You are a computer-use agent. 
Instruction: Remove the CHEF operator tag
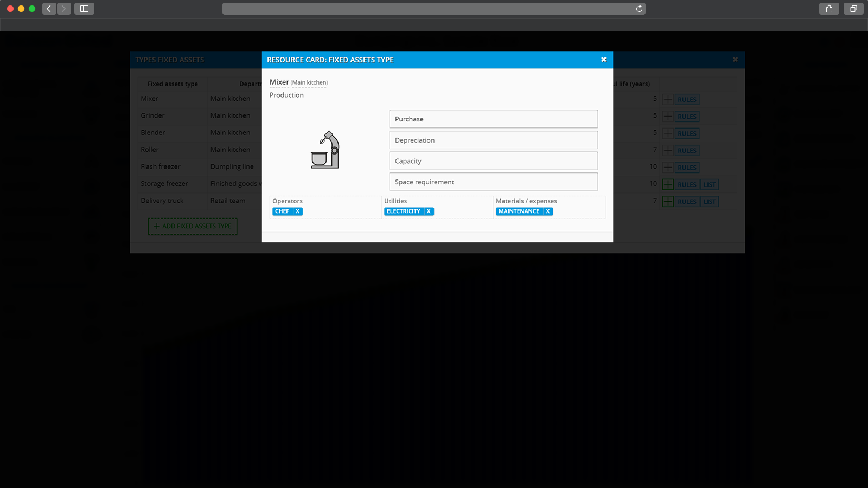pyautogui.click(x=297, y=211)
